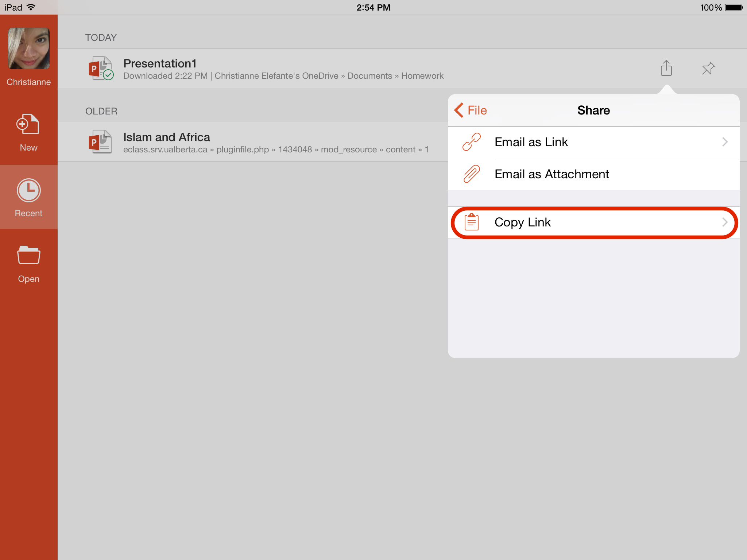Open the Presentation1 title
Image resolution: width=747 pixels, height=560 pixels.
click(160, 63)
